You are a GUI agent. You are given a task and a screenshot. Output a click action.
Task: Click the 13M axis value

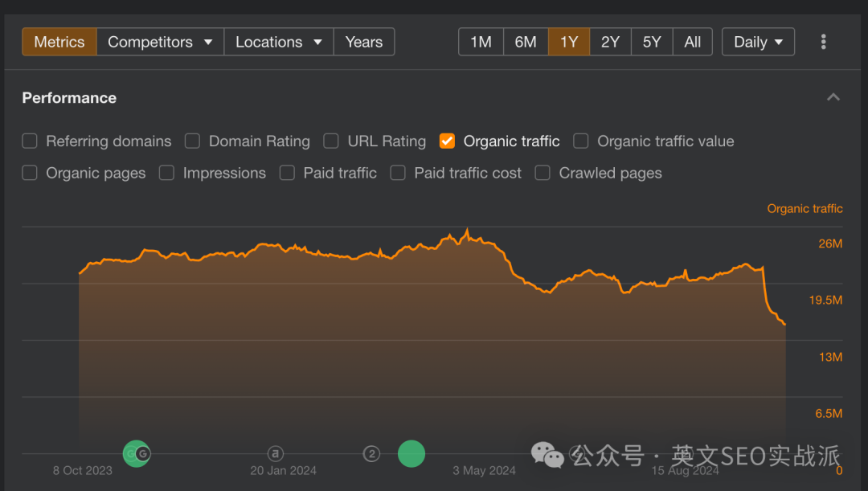[830, 357]
